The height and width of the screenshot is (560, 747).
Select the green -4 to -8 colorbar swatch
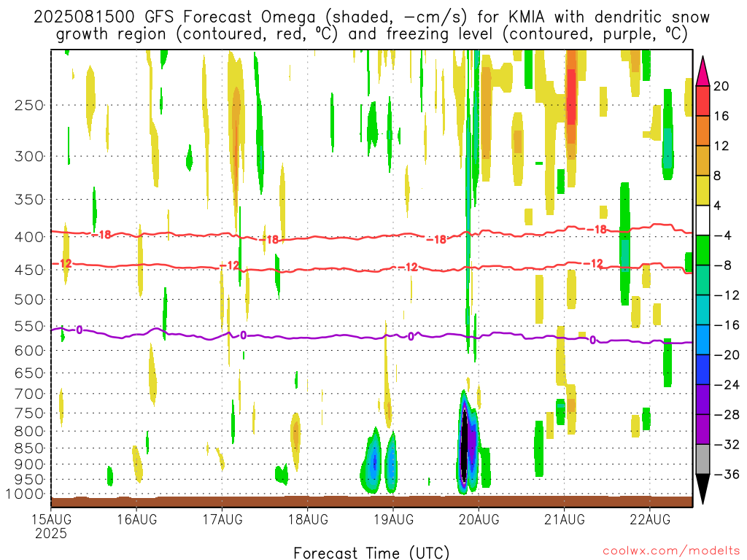[703, 250]
